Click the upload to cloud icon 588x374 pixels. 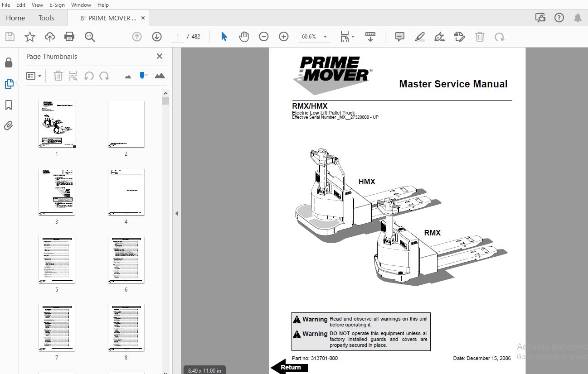pos(50,37)
